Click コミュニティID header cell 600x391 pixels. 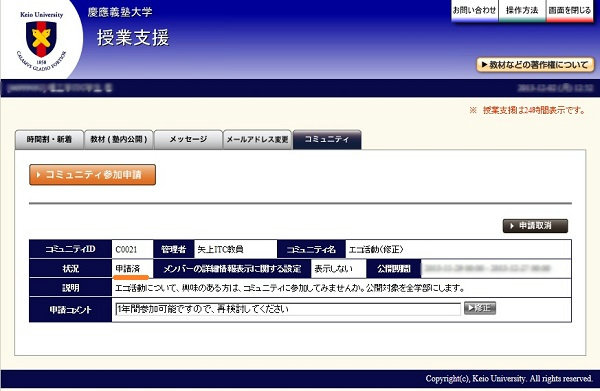(x=70, y=249)
